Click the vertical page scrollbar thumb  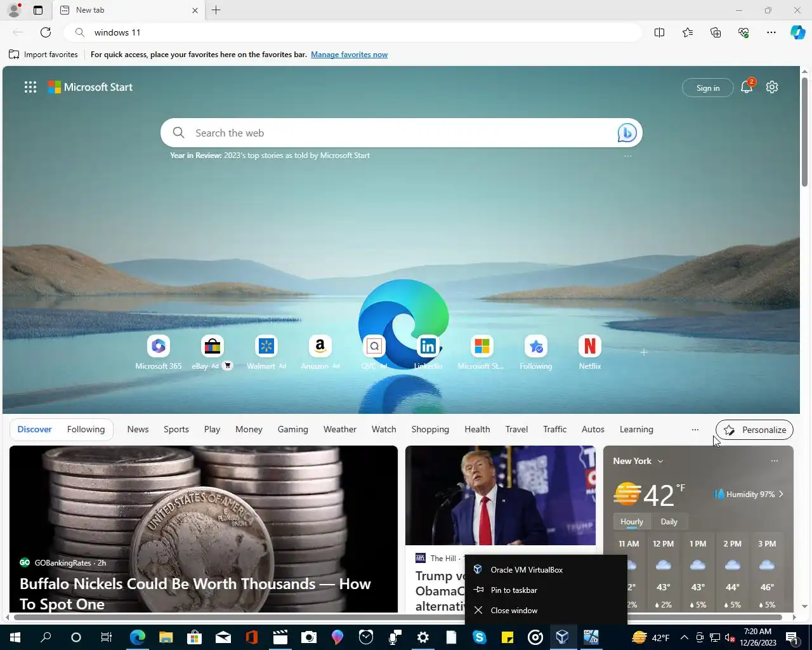(804, 131)
